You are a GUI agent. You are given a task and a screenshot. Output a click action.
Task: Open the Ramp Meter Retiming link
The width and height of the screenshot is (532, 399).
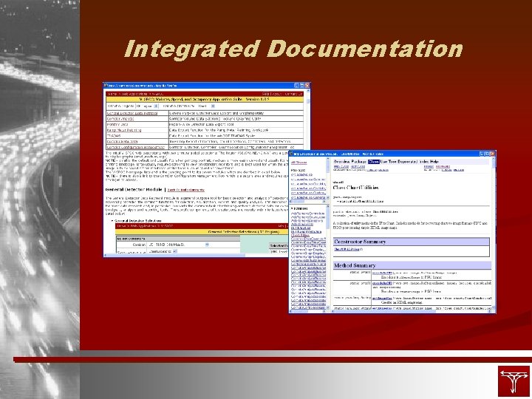tap(124, 130)
